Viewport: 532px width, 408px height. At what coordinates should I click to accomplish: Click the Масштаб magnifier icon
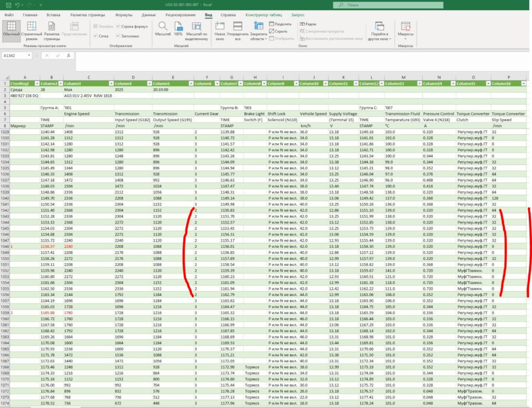pos(163,27)
